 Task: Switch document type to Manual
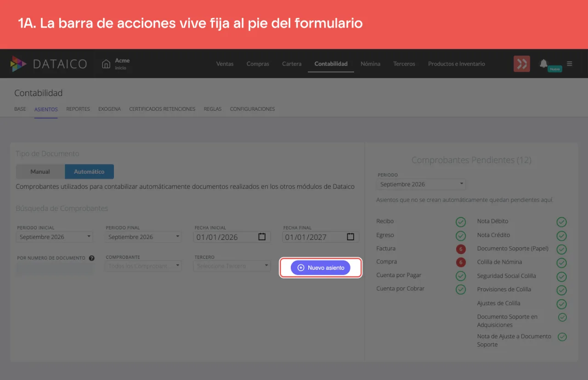coord(40,171)
